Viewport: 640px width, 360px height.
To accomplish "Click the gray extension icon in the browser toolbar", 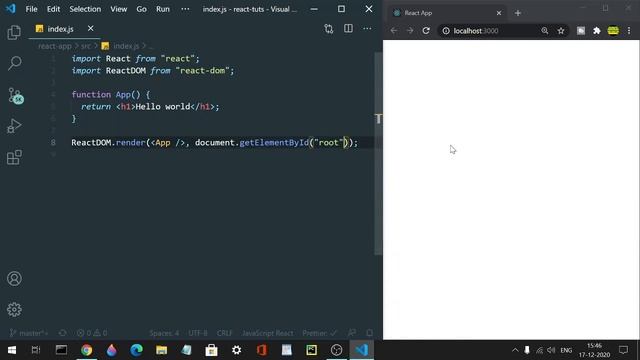I will coord(580,31).
